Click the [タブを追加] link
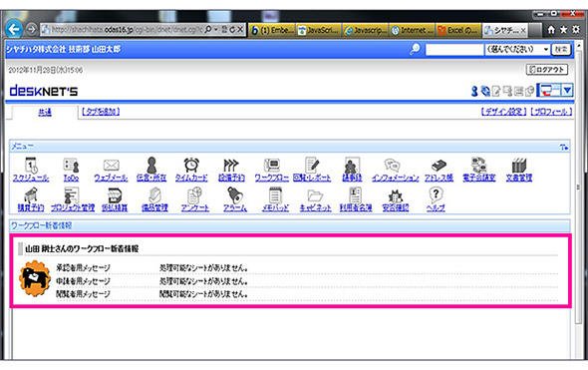 [x=101, y=112]
